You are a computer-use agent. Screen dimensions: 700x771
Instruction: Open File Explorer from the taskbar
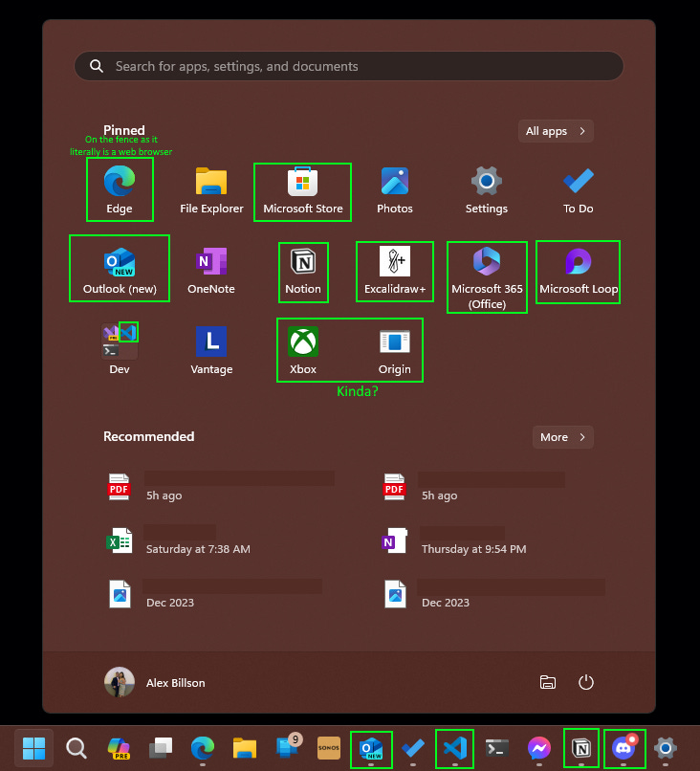pyautogui.click(x=245, y=748)
